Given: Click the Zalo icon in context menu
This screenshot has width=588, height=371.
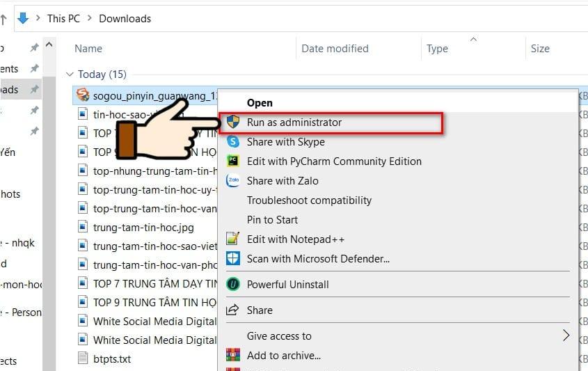Looking at the screenshot, I should tap(233, 180).
